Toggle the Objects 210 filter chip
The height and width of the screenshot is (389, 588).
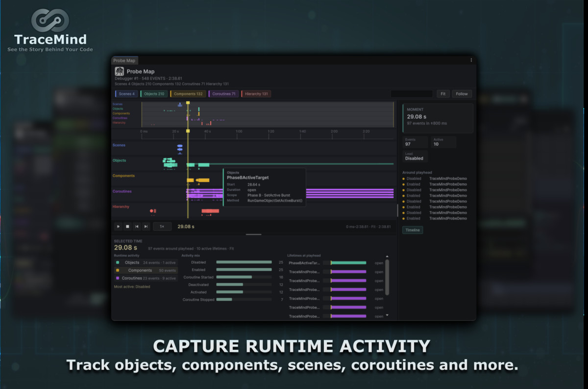coord(154,94)
